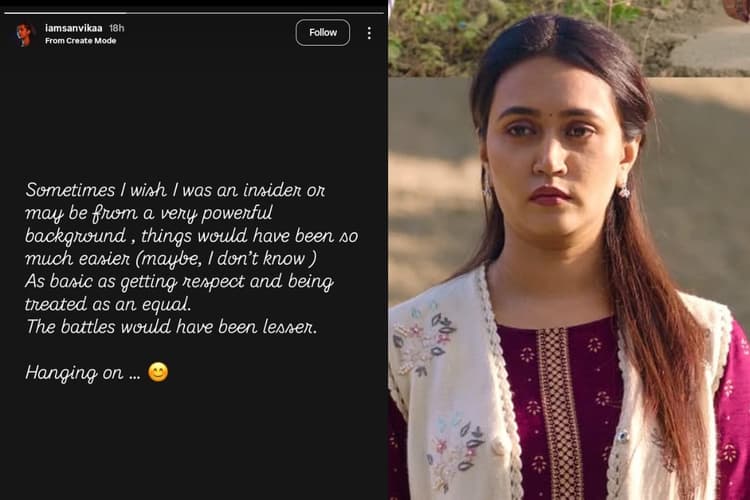Open the iamsanvikaa username link
Image resolution: width=750 pixels, height=500 pixels.
[74, 28]
